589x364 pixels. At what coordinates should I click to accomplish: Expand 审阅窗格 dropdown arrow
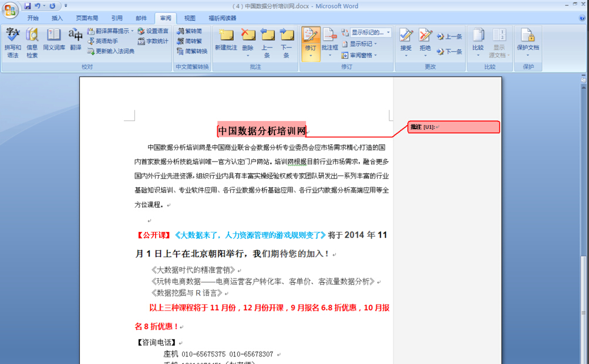375,55
